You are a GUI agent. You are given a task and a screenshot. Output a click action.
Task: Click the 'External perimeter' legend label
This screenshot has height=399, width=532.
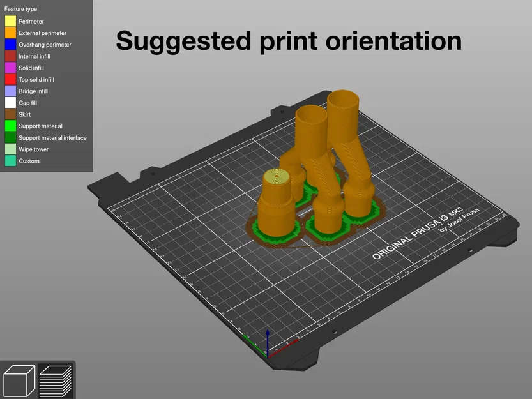[42, 33]
